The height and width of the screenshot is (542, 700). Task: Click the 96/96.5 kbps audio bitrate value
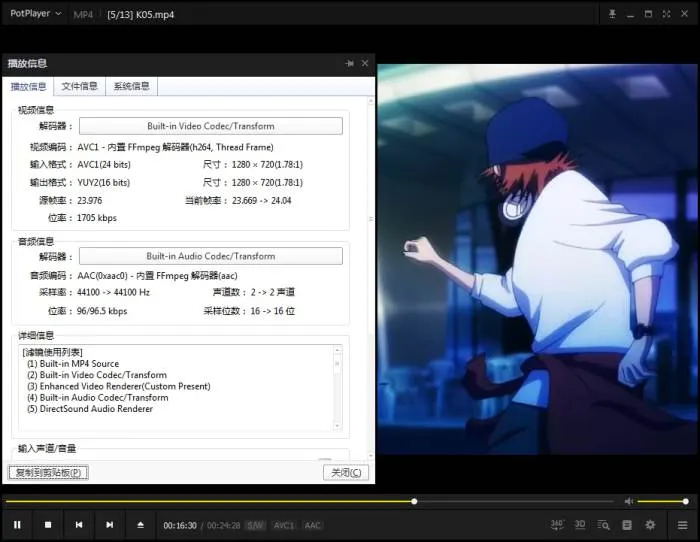tap(102, 311)
